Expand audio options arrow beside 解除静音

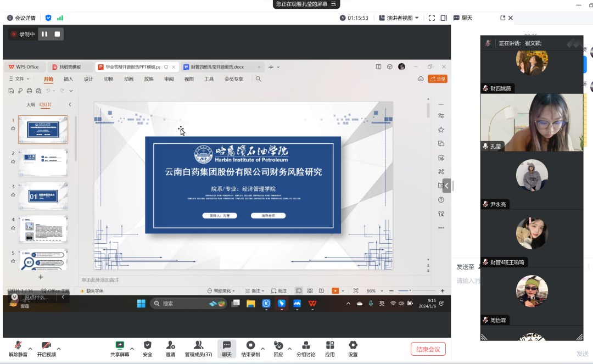(x=30, y=349)
